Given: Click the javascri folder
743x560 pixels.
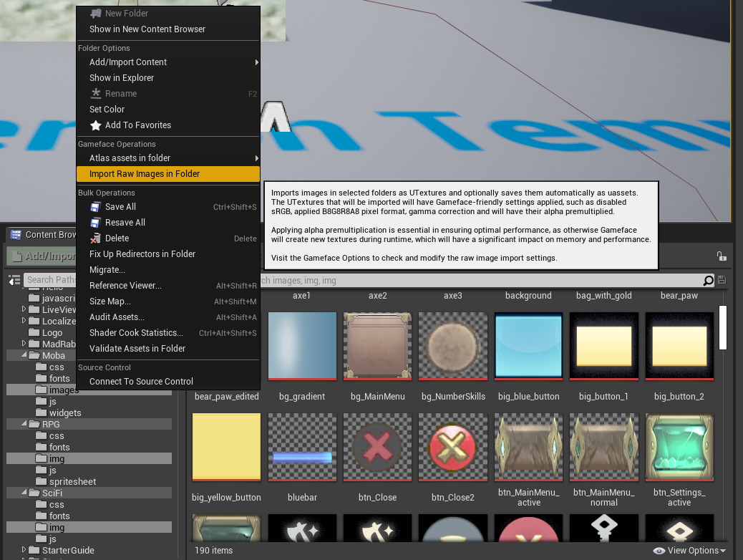Looking at the screenshot, I should tap(52, 298).
